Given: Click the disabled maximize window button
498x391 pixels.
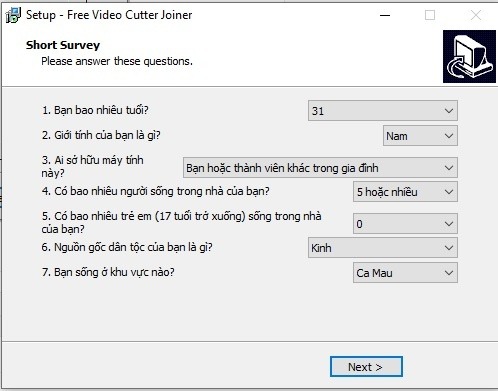Looking at the screenshot, I should [x=430, y=15].
